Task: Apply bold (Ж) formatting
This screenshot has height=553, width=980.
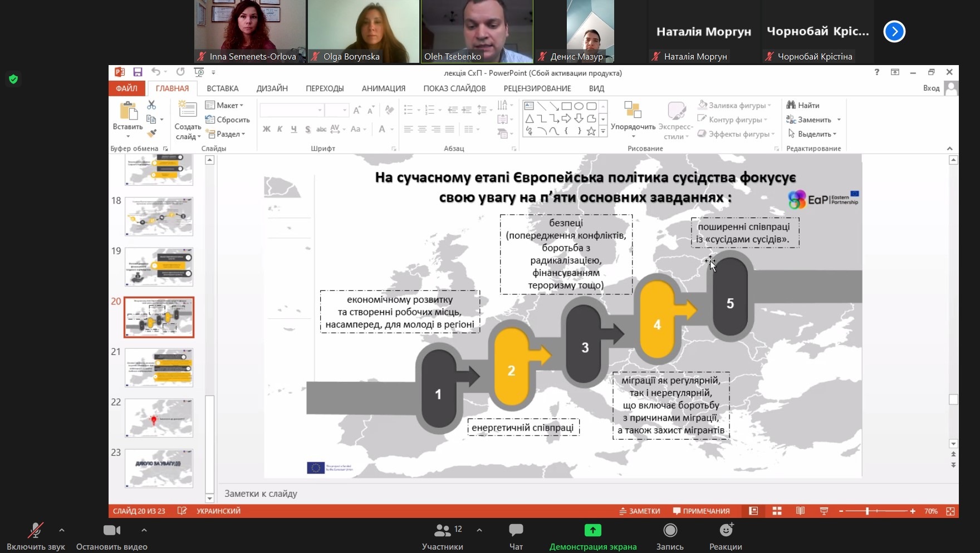Action: pyautogui.click(x=267, y=129)
